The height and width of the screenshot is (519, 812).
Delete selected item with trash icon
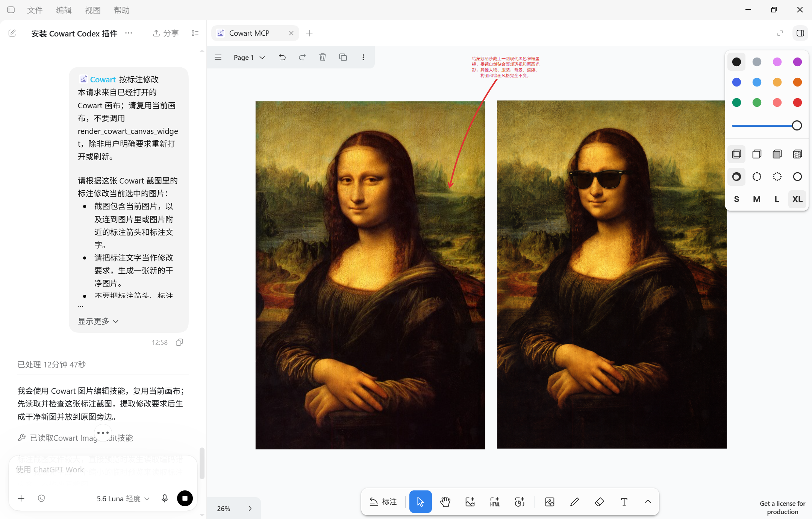click(323, 57)
